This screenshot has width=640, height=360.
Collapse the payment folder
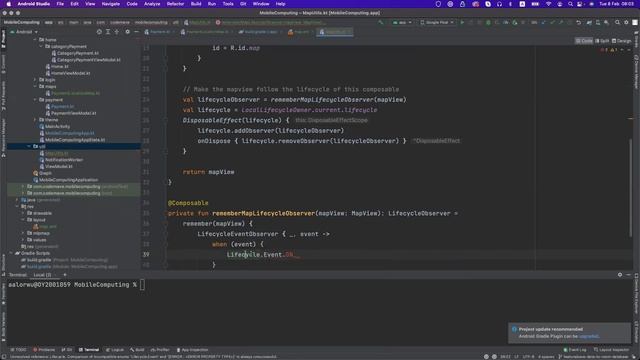click(x=35, y=100)
